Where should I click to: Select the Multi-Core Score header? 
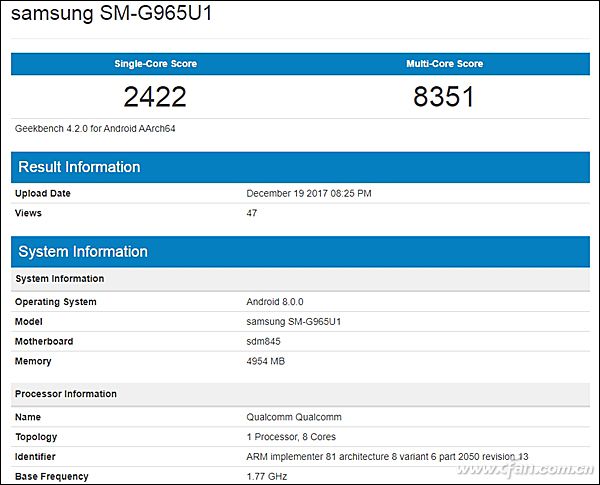(445, 64)
